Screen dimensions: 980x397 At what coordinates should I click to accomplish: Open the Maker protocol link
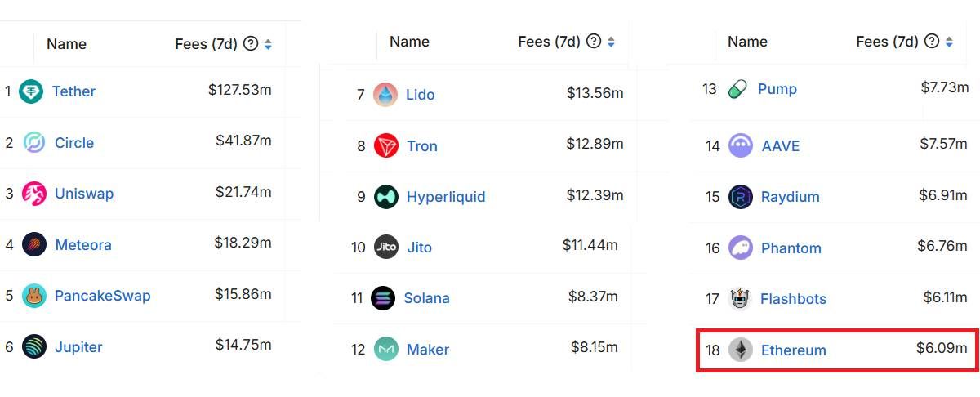pos(428,350)
